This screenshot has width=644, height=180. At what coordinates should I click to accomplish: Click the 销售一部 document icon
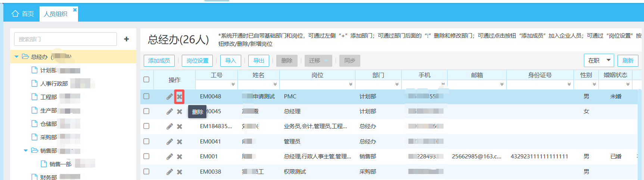pos(44,164)
